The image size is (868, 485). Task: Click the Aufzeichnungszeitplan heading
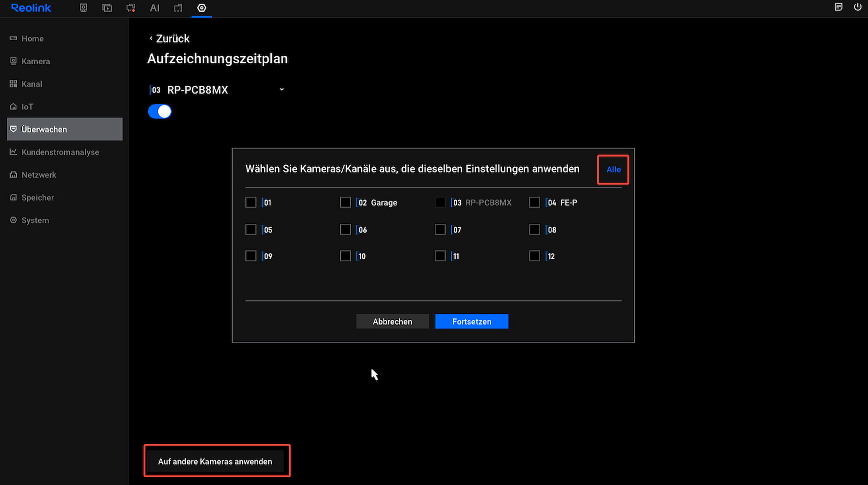coord(218,59)
